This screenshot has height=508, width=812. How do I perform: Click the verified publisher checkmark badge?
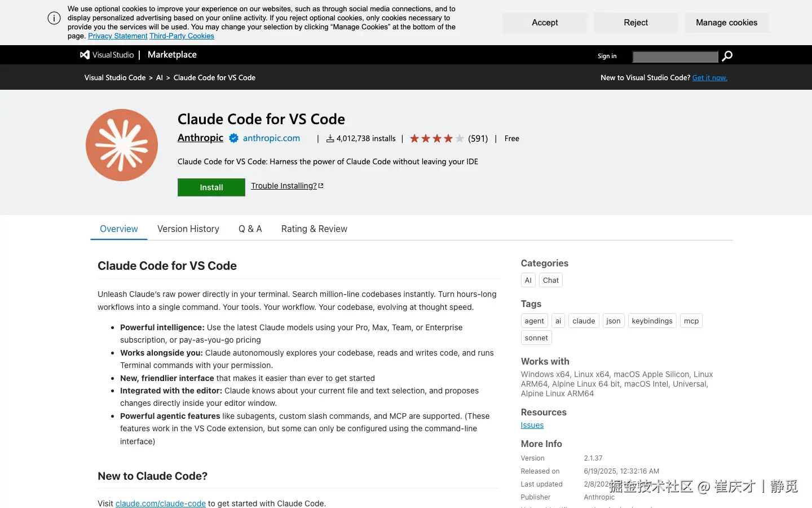(x=233, y=138)
